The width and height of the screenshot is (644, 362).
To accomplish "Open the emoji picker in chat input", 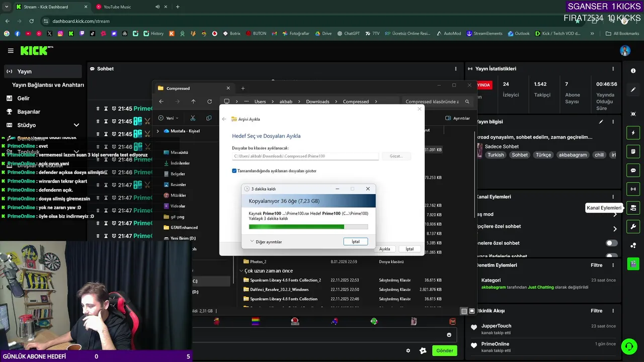I will click(x=449, y=335).
